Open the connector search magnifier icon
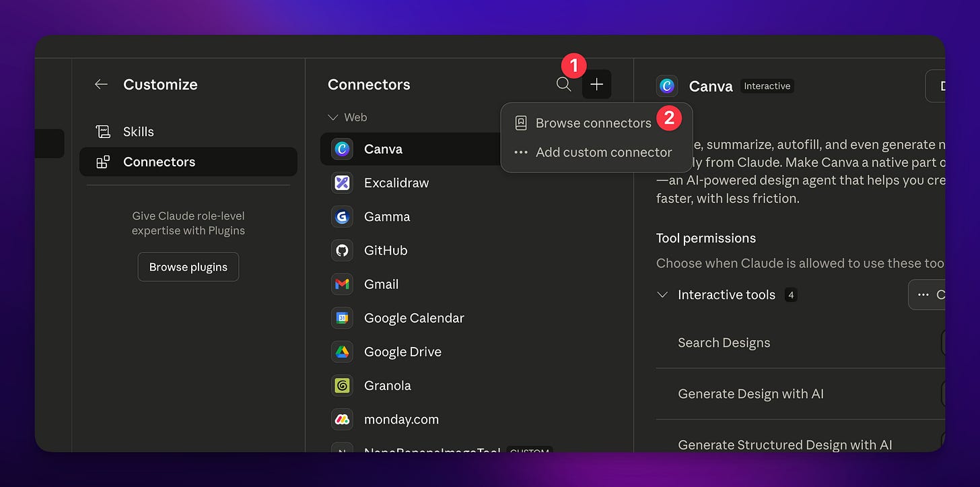980x487 pixels. tap(564, 84)
